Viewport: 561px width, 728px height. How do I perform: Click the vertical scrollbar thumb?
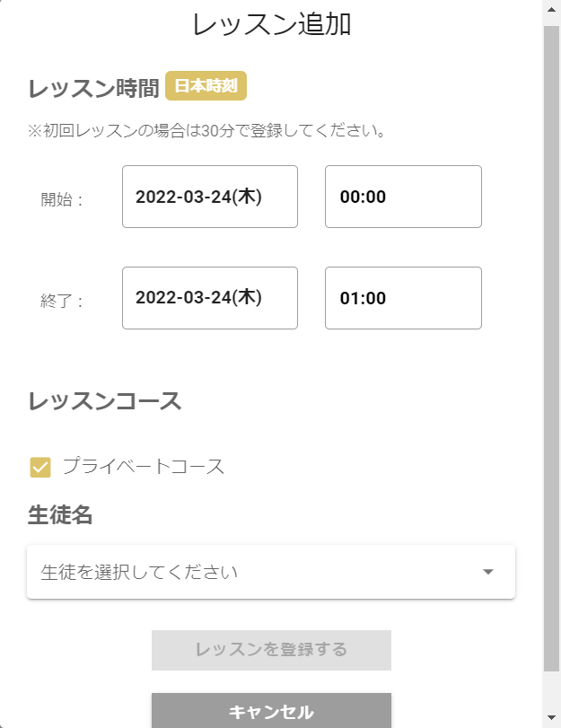[x=552, y=348]
